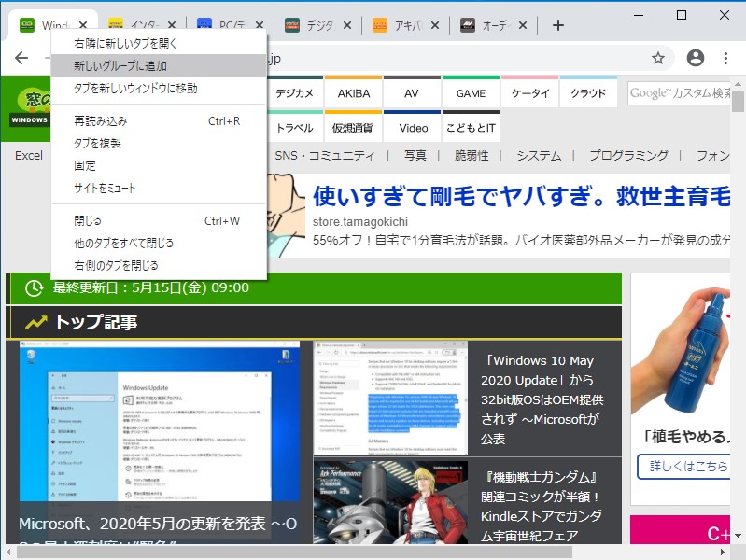Open Chrome's three-dot menu
This screenshot has width=746, height=560.
point(725,58)
